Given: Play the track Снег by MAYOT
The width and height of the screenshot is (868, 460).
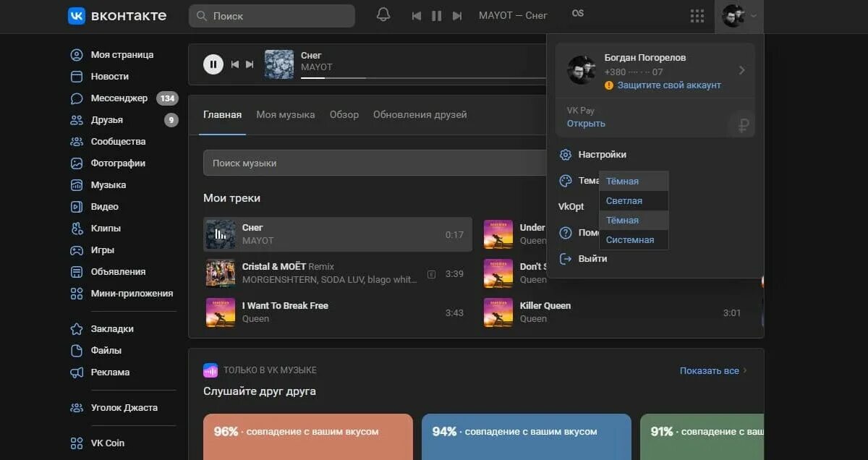Looking at the screenshot, I should pyautogui.click(x=338, y=234).
